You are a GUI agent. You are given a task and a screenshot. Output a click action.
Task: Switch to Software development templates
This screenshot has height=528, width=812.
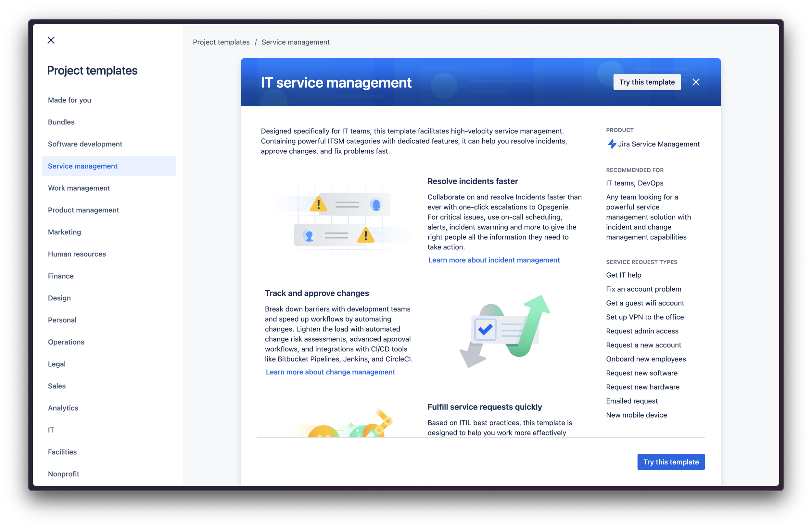(x=85, y=144)
